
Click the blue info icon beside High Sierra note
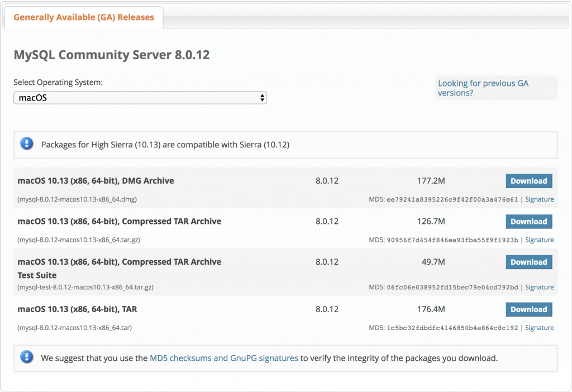(x=27, y=144)
